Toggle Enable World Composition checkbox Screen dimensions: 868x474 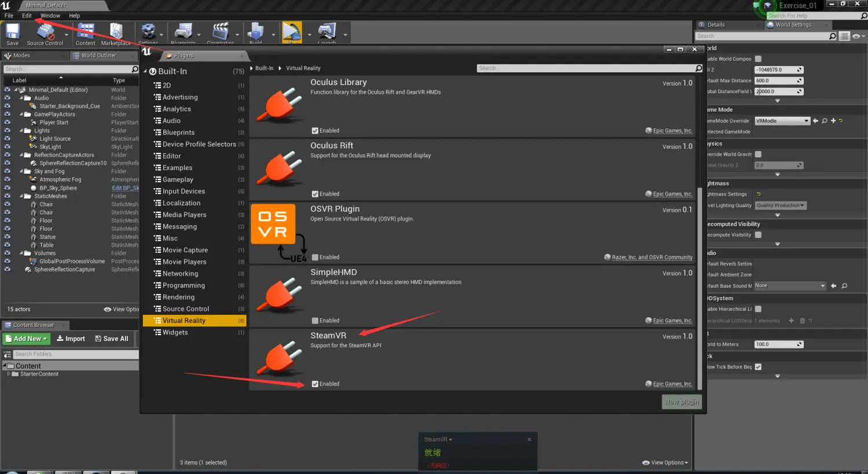tap(758, 59)
